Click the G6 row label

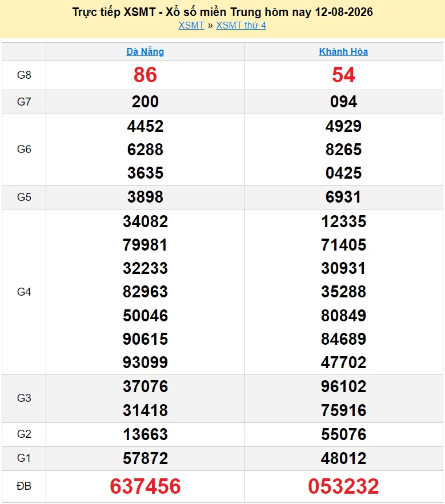tap(24, 150)
